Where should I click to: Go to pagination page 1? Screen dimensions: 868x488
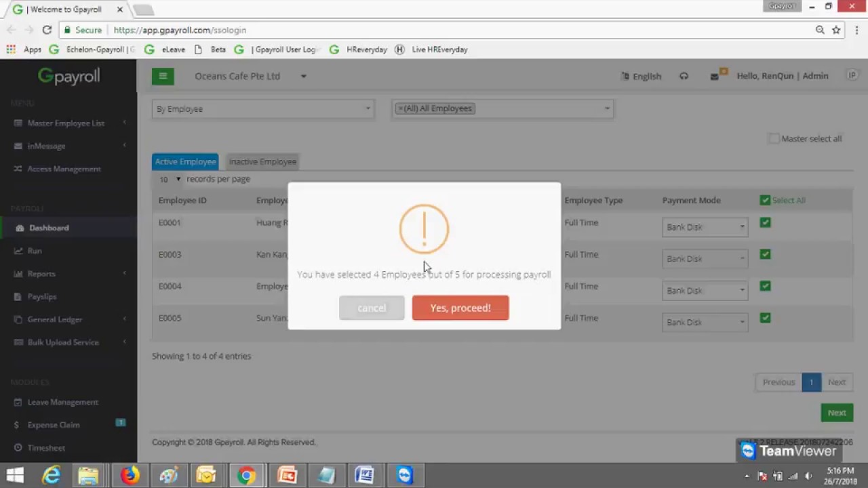pyautogui.click(x=811, y=382)
